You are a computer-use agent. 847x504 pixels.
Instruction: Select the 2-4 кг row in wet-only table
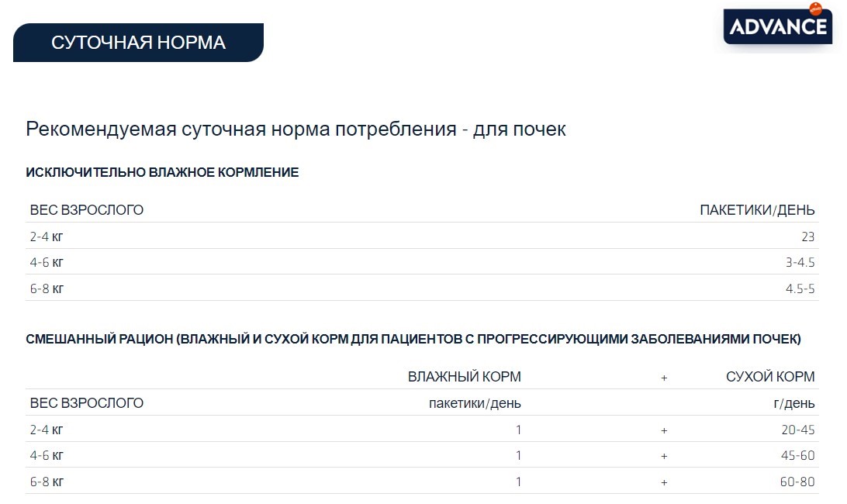pos(422,236)
